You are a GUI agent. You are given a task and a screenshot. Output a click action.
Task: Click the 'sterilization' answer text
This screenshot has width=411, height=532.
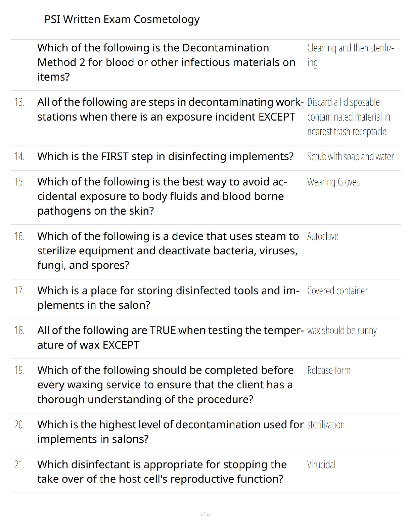[x=326, y=425]
